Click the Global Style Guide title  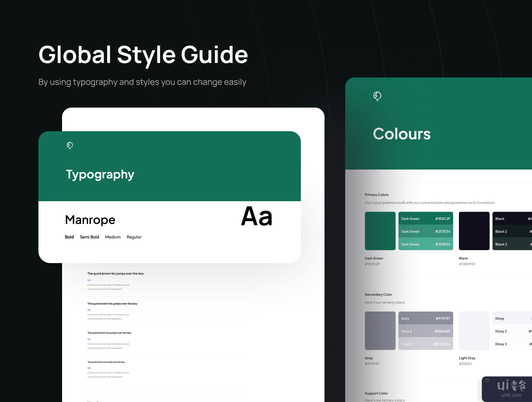(143, 55)
